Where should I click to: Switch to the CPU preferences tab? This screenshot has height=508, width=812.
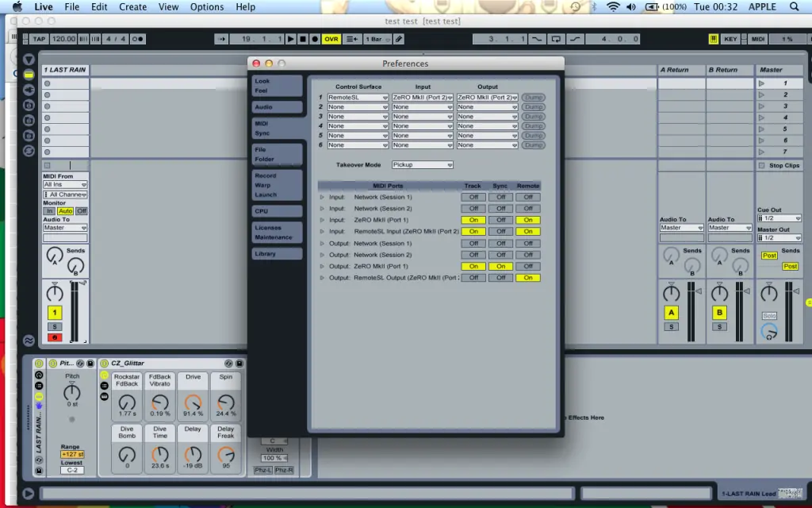tap(277, 211)
